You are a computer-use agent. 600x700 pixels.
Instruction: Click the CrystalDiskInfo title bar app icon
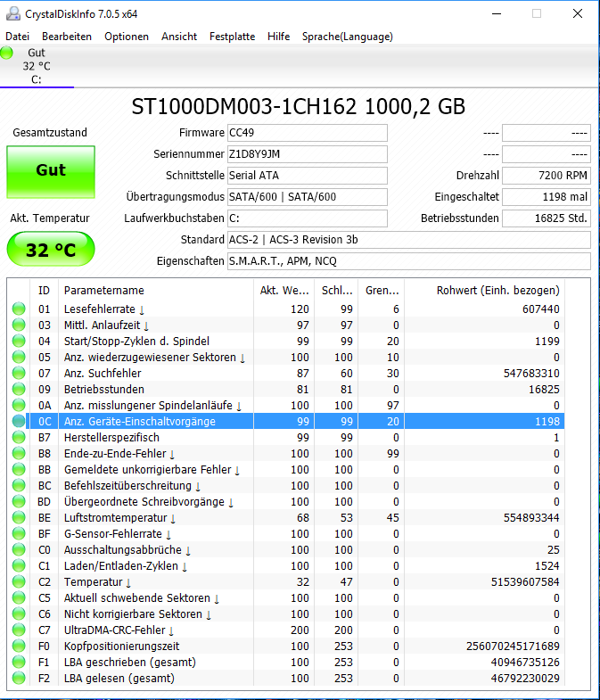tap(13, 14)
